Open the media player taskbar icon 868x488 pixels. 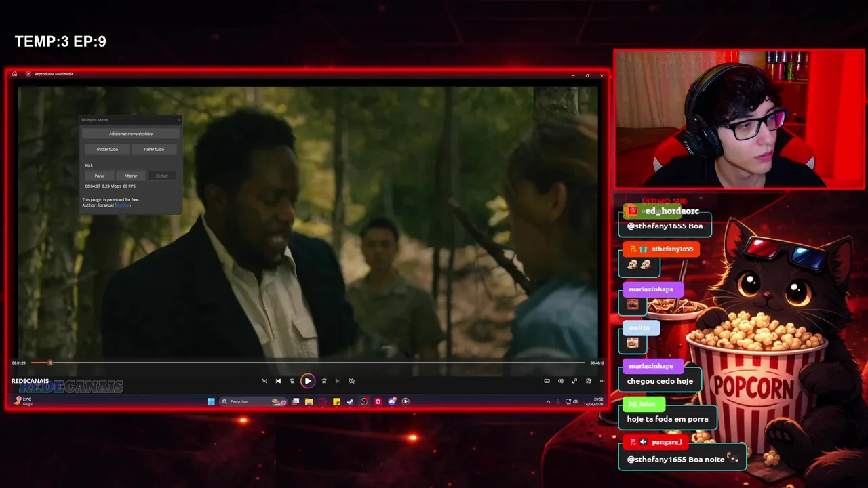(x=406, y=401)
